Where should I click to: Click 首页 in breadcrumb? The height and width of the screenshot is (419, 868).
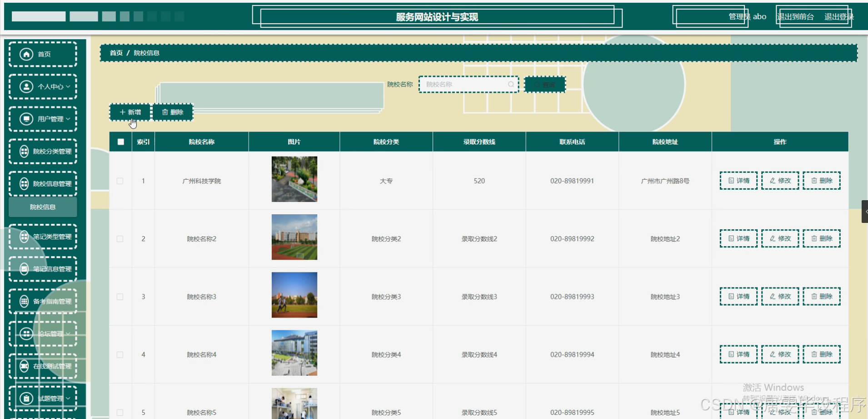pyautogui.click(x=116, y=53)
